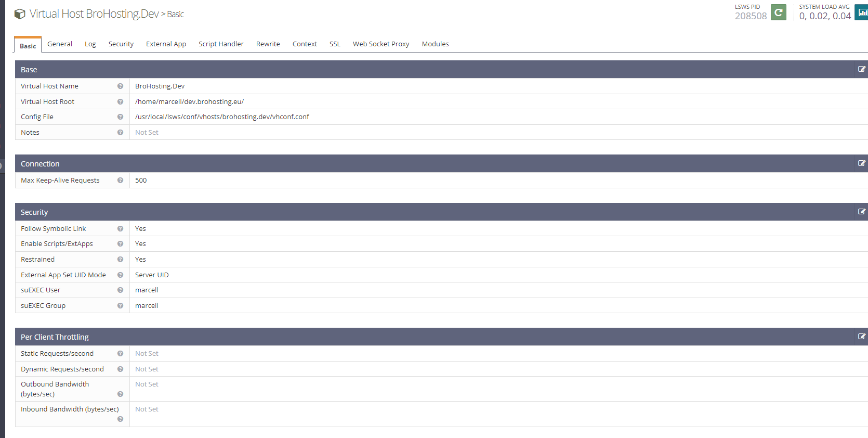The width and height of the screenshot is (868, 438).
Task: Open the SSL tab
Action: coord(335,44)
